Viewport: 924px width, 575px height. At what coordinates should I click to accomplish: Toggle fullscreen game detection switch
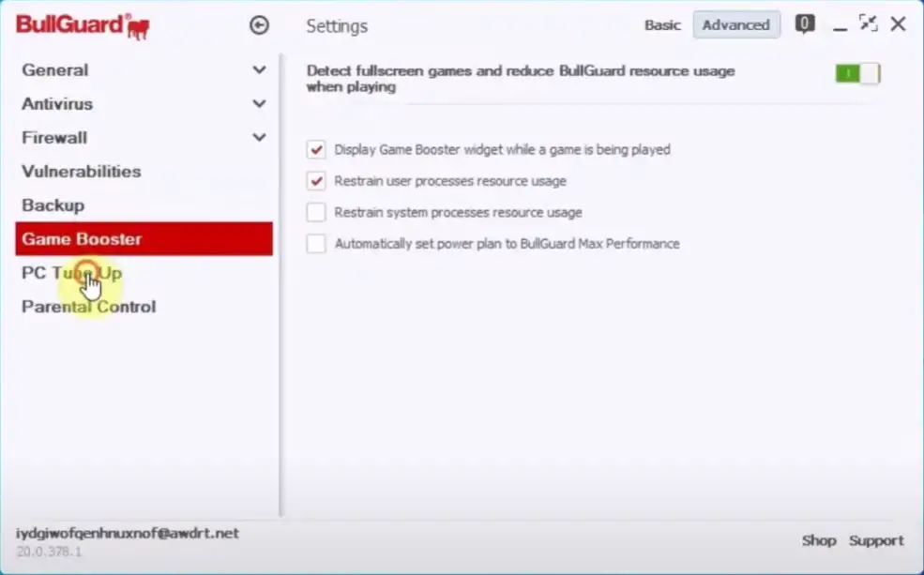click(857, 73)
